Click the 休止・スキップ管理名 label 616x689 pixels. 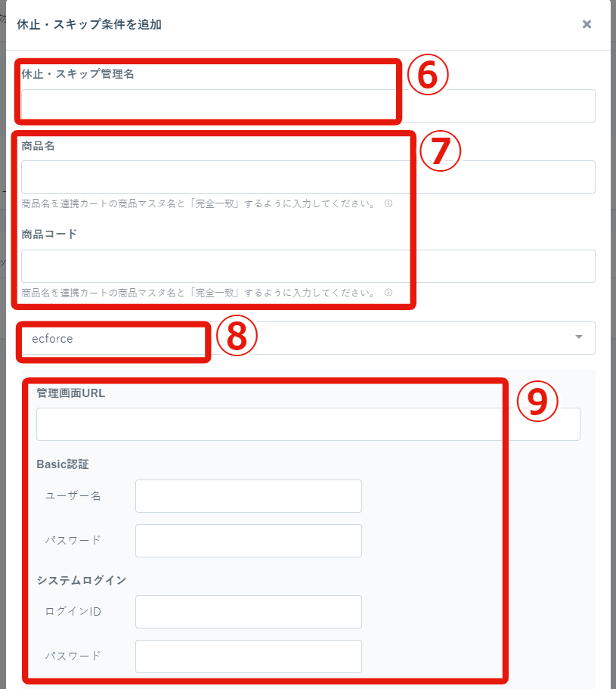click(78, 74)
